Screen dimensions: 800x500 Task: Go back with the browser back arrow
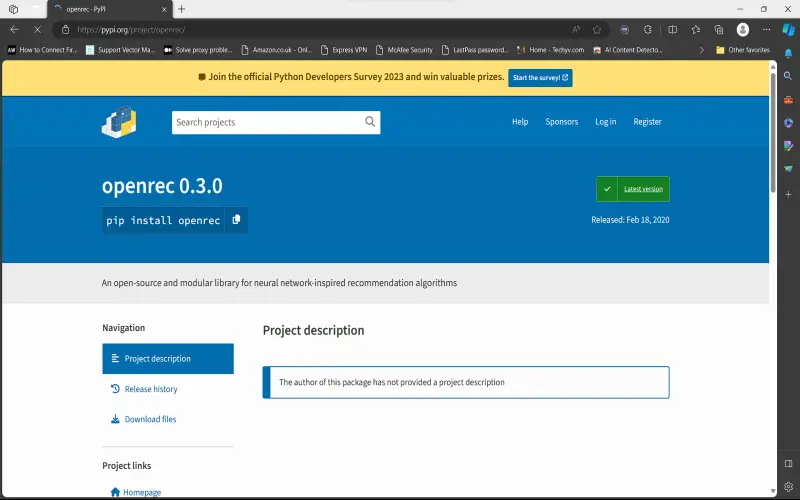pyautogui.click(x=14, y=30)
